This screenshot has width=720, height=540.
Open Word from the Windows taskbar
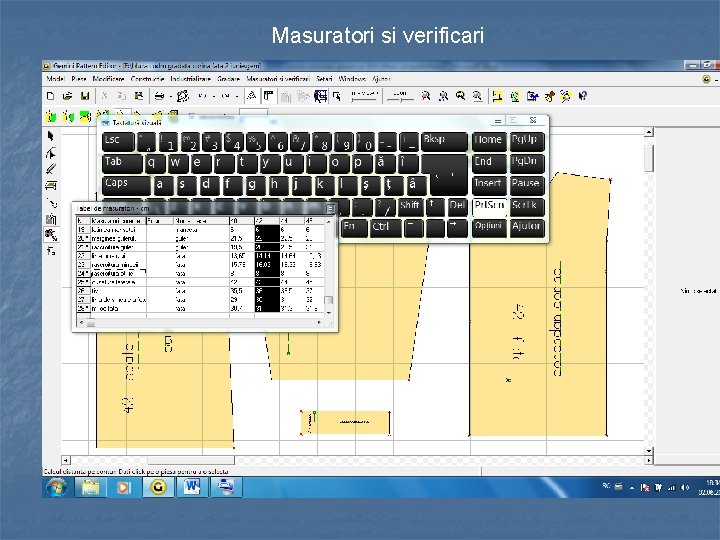tap(190, 487)
